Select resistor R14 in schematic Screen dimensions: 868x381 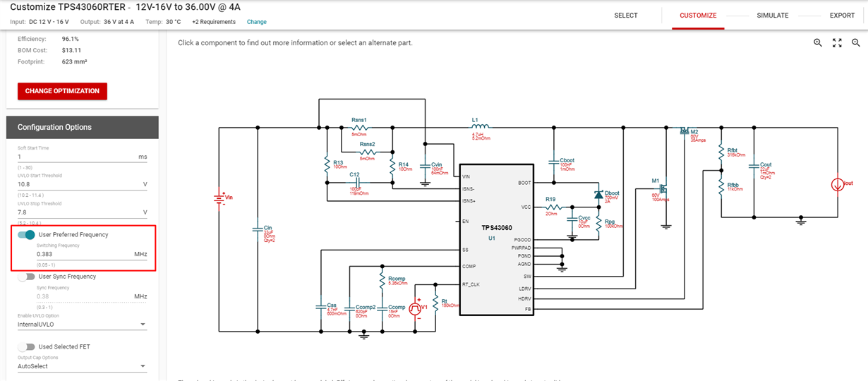pyautogui.click(x=392, y=165)
